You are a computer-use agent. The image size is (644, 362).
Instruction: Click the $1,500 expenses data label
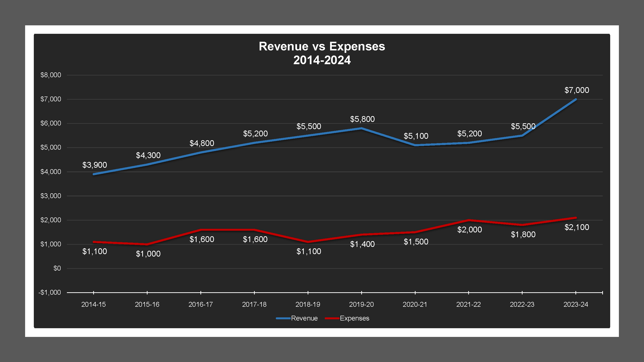pyautogui.click(x=416, y=242)
